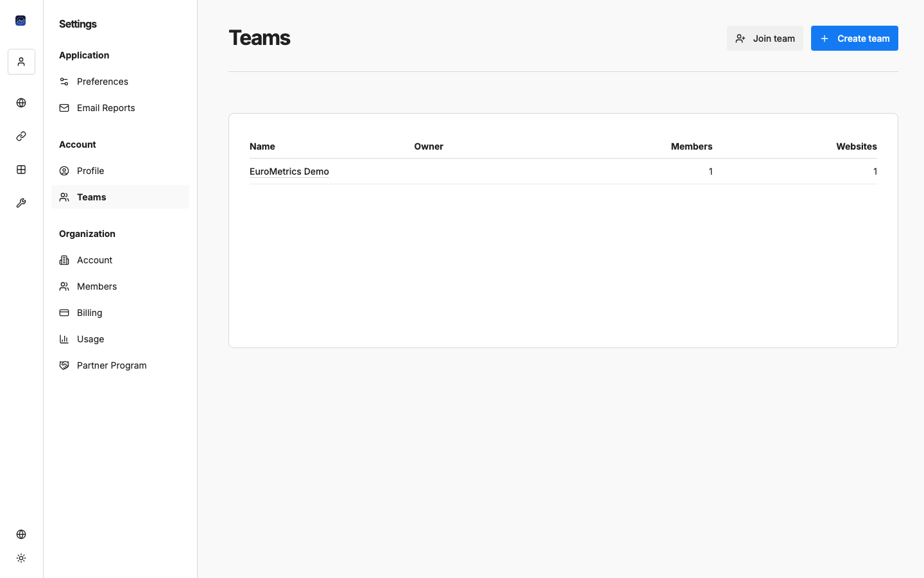Click the app logo icon in the rail
The height and width of the screenshot is (578, 924).
tap(21, 21)
